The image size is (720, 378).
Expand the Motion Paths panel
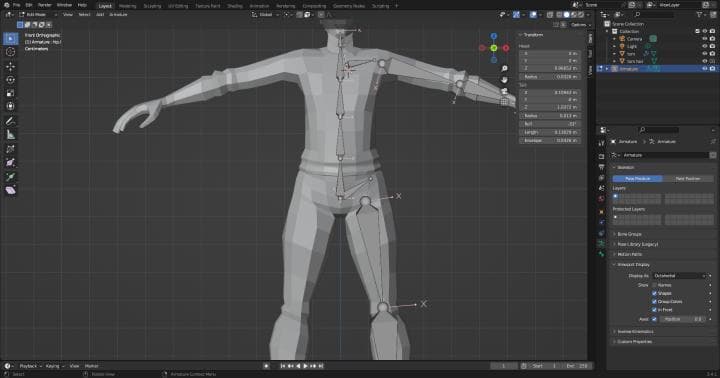tap(630, 254)
